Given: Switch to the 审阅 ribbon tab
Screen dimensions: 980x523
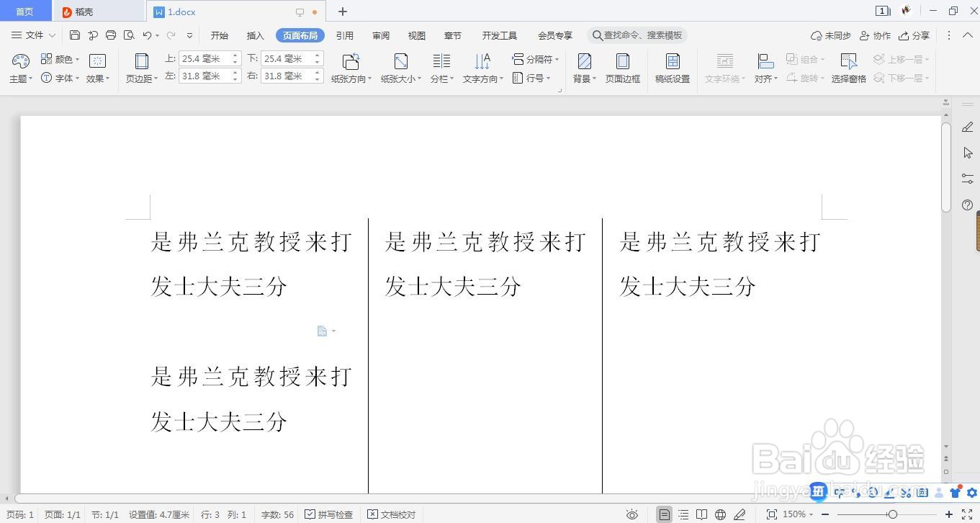Looking at the screenshot, I should pyautogui.click(x=381, y=35).
